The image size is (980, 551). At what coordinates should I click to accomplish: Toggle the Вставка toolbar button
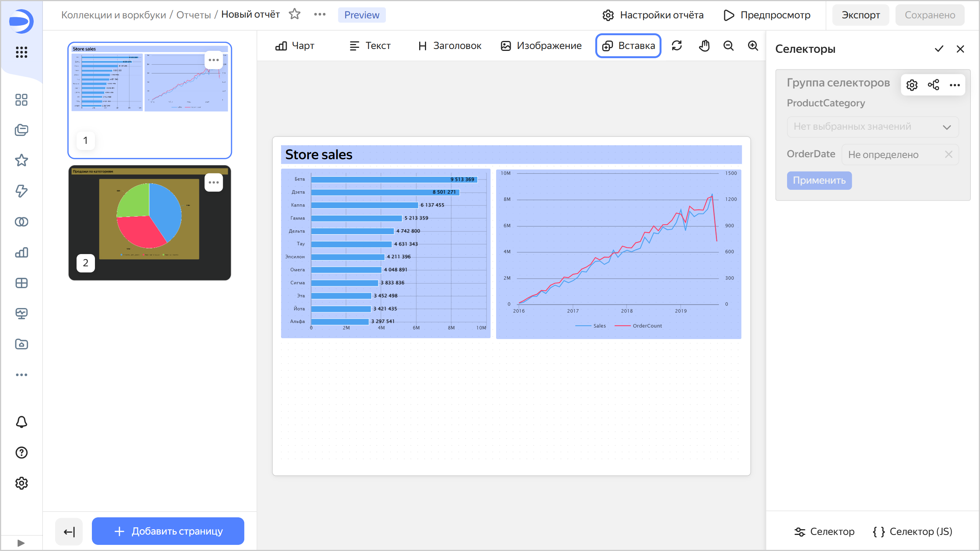point(628,46)
